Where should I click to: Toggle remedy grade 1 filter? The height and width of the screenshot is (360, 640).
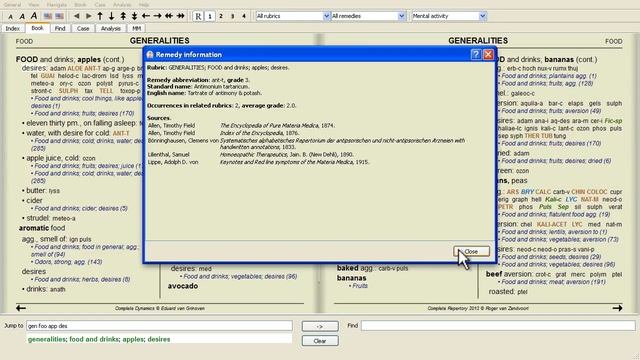point(210,16)
